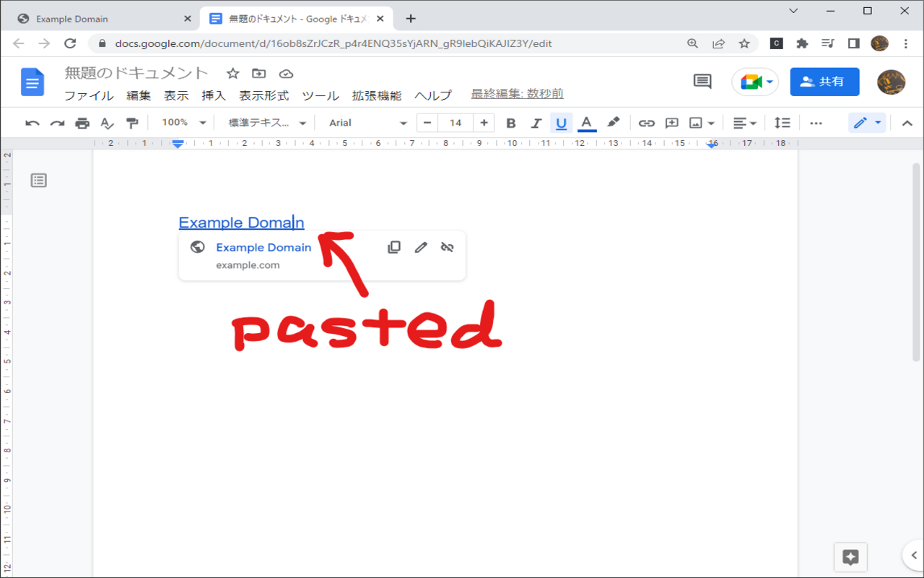This screenshot has width=924, height=578.
Task: Open the Google Docs home icon
Action: (x=32, y=82)
